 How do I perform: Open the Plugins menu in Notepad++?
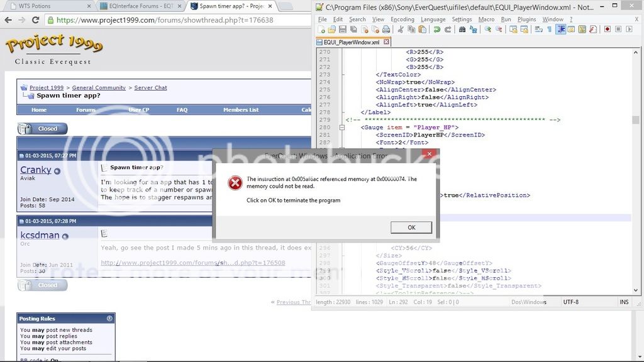[526, 19]
